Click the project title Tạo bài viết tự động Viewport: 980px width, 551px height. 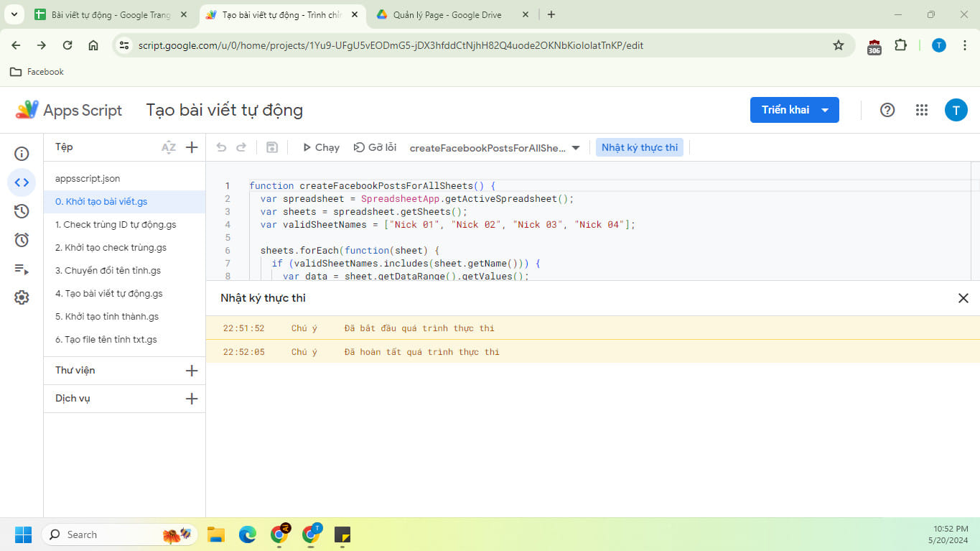pyautogui.click(x=225, y=110)
